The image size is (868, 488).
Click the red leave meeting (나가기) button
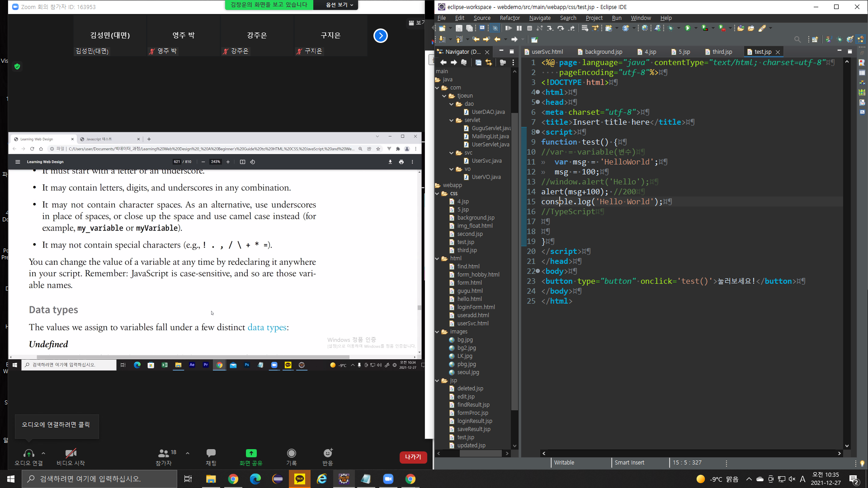tap(413, 457)
